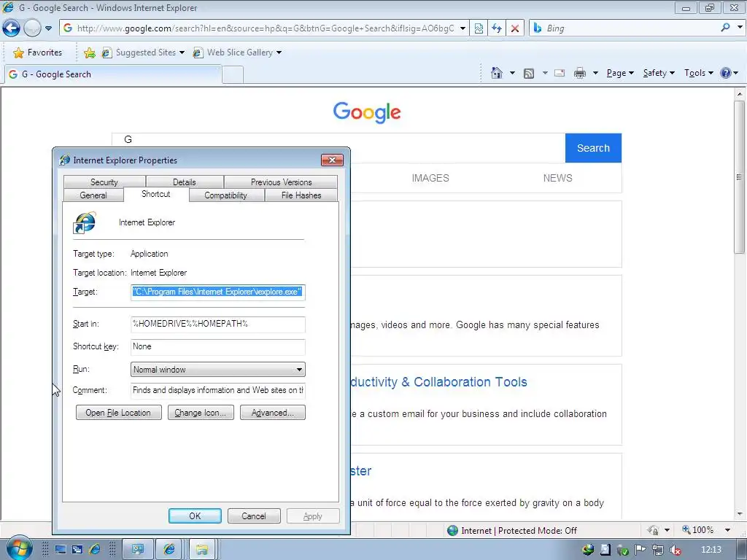Image resolution: width=747 pixels, height=560 pixels.
Task: Click the Windows Explorer folder taskbar button
Action: coord(201,550)
